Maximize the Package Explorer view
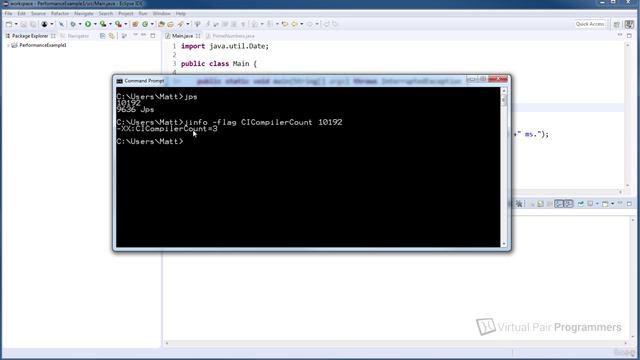This screenshot has width=640, height=360. click(x=153, y=36)
